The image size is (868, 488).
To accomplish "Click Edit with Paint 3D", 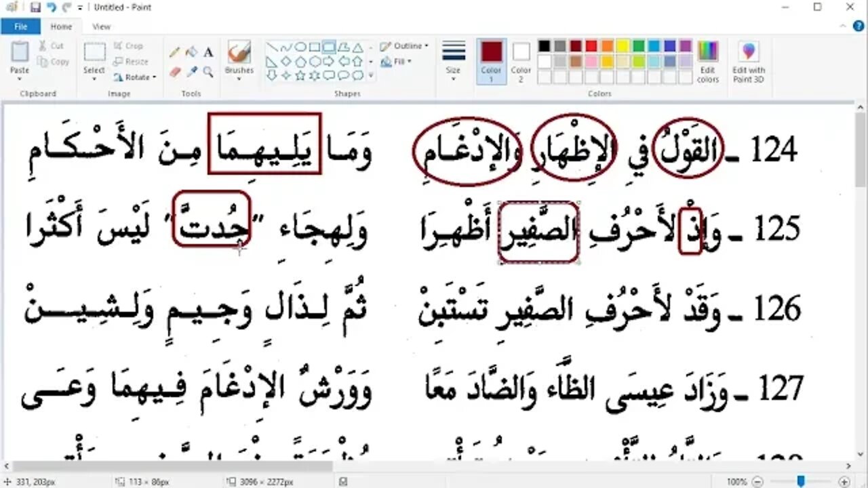I will [749, 61].
